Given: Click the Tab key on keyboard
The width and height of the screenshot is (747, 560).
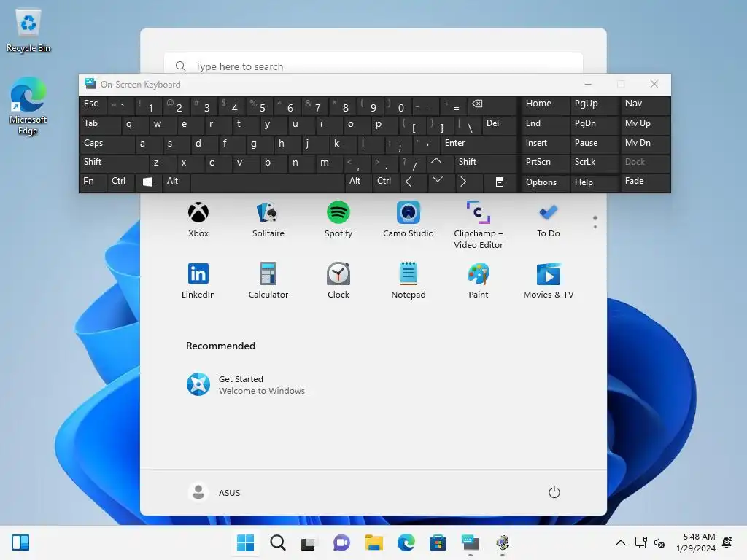Looking at the screenshot, I should tap(100, 124).
